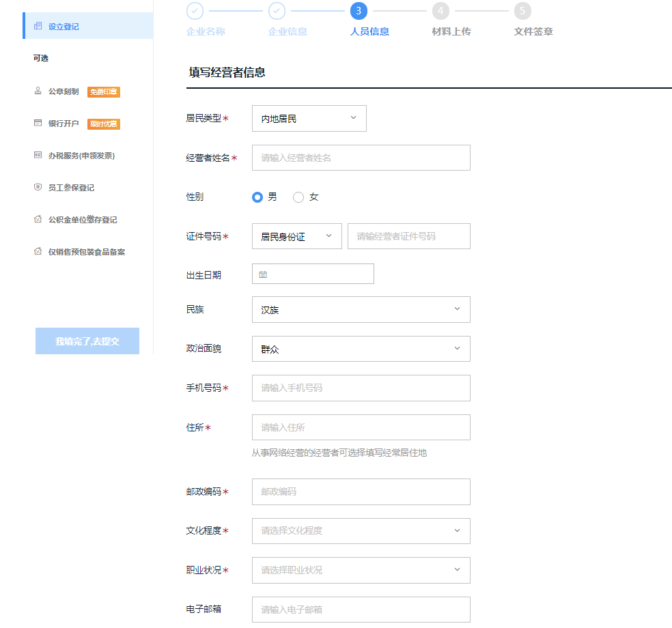This screenshot has width=672, height=628.
Task: Open 员工参保登记 sidebar item
Action: coord(71,188)
